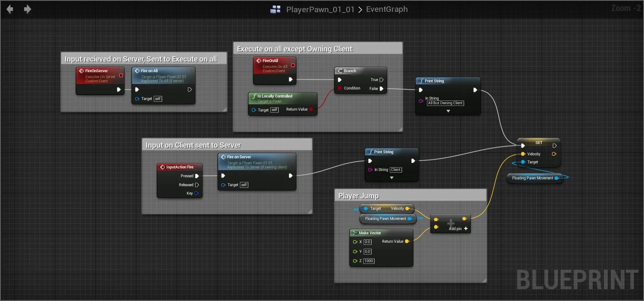
Task: Click FireOnServer execution output pin
Action: [119, 89]
